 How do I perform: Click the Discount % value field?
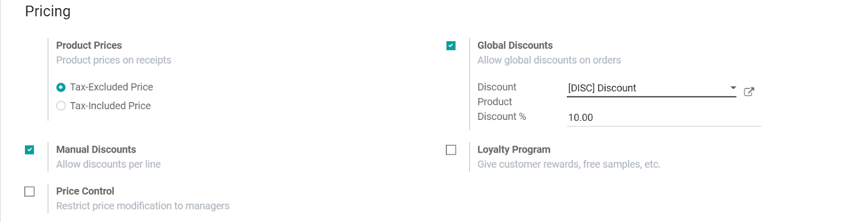pos(664,118)
